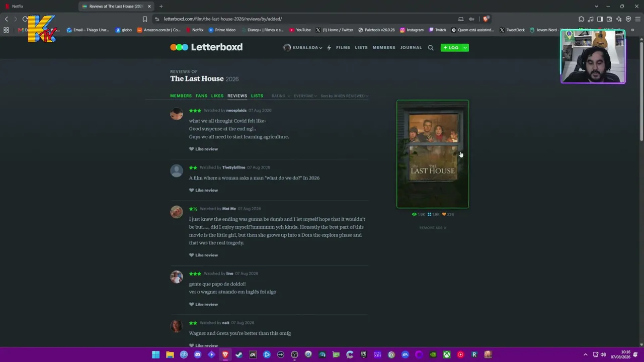Open Twitch bookmark
The width and height of the screenshot is (644, 362).
(x=437, y=30)
